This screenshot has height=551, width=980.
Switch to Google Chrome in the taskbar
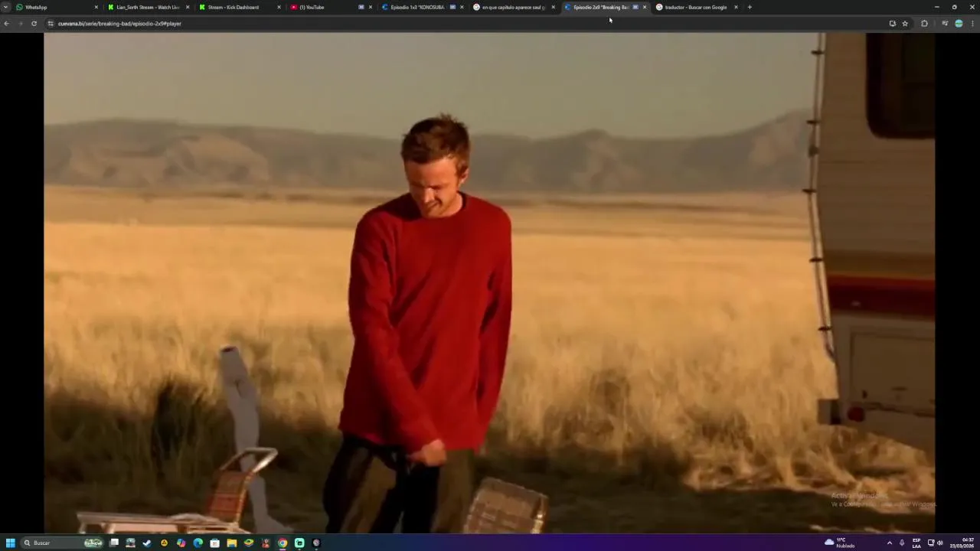(x=283, y=543)
